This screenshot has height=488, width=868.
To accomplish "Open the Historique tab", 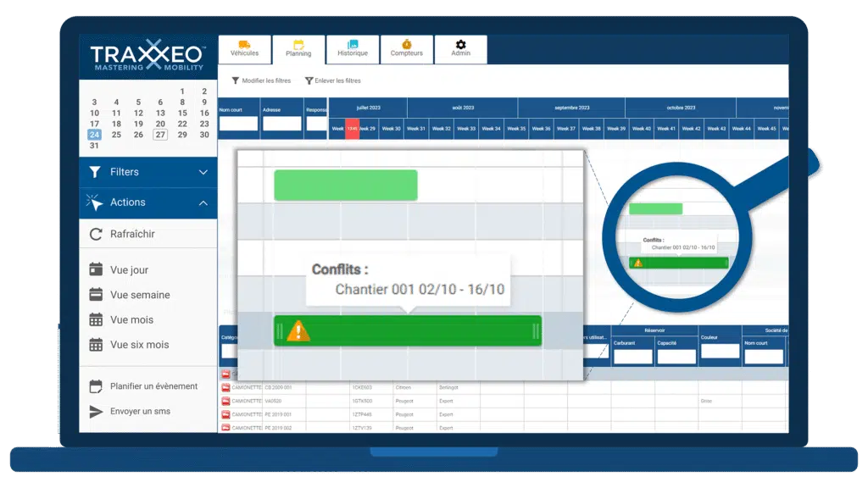I will [353, 49].
